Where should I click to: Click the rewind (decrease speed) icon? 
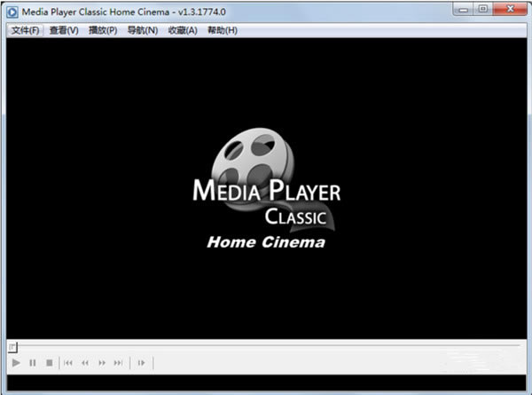tap(85, 363)
